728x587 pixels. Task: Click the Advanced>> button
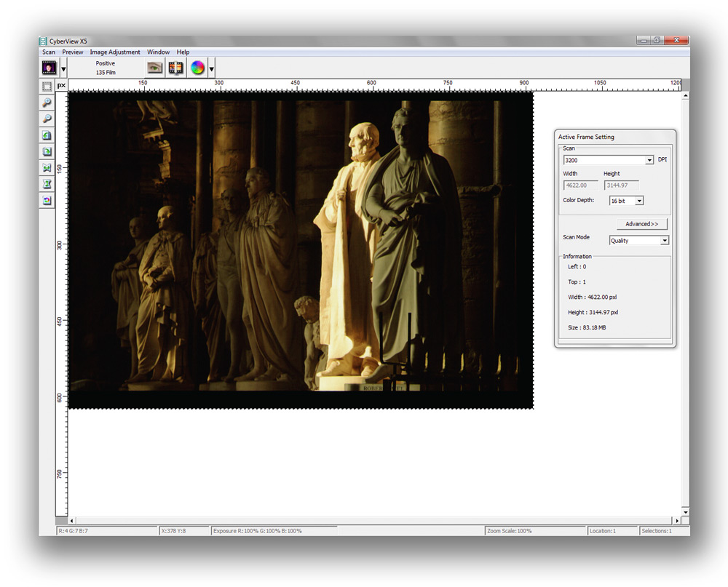point(641,223)
